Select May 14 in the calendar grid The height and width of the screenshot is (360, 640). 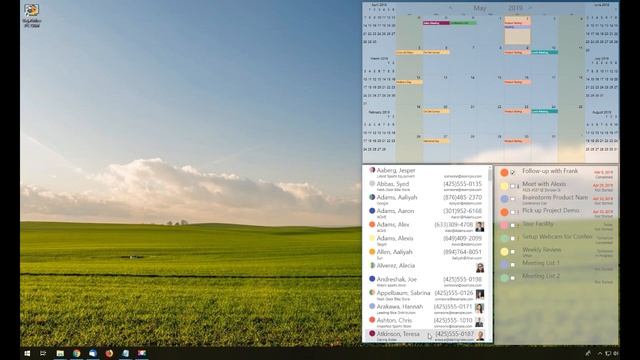click(464, 90)
